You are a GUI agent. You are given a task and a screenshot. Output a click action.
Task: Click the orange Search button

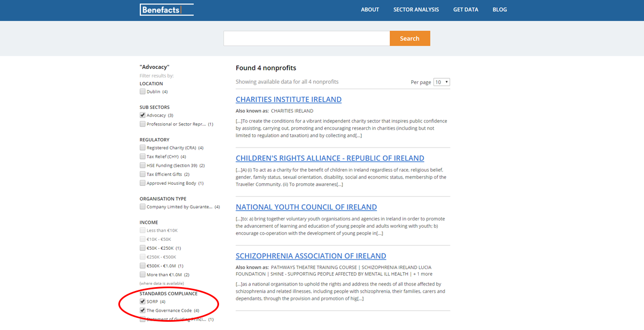pos(410,38)
